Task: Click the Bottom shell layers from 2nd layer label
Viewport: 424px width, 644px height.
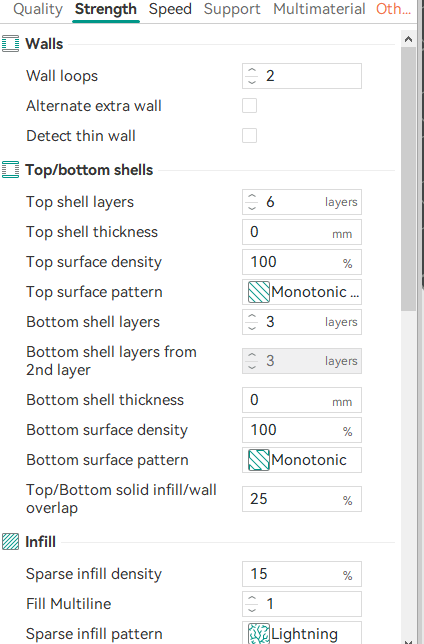Action: tap(111, 361)
